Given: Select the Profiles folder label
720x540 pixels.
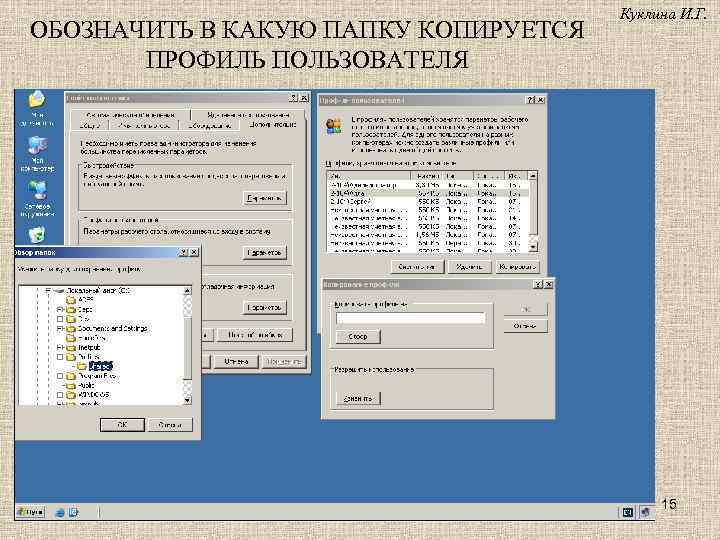Looking at the screenshot, I should tap(89, 357).
